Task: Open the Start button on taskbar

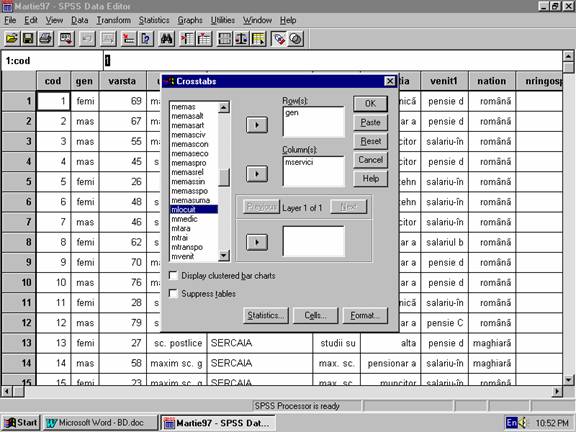Action: coord(21,423)
